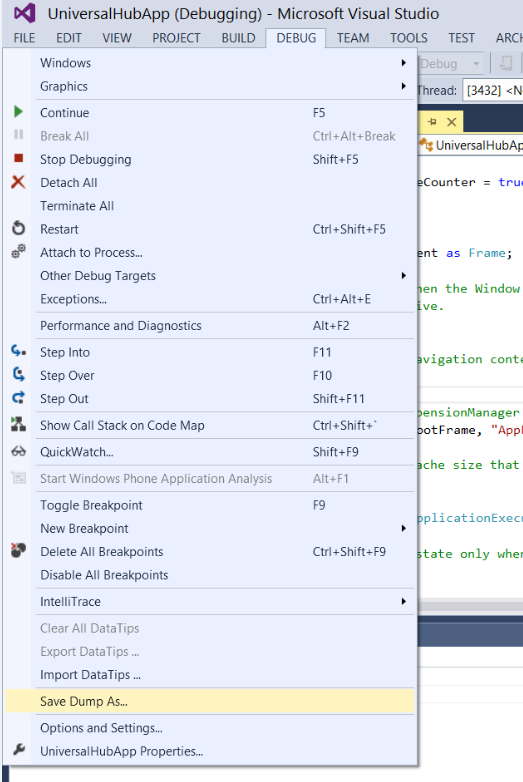
Task: Click the QuickWatch glasses icon
Action: coord(18,451)
